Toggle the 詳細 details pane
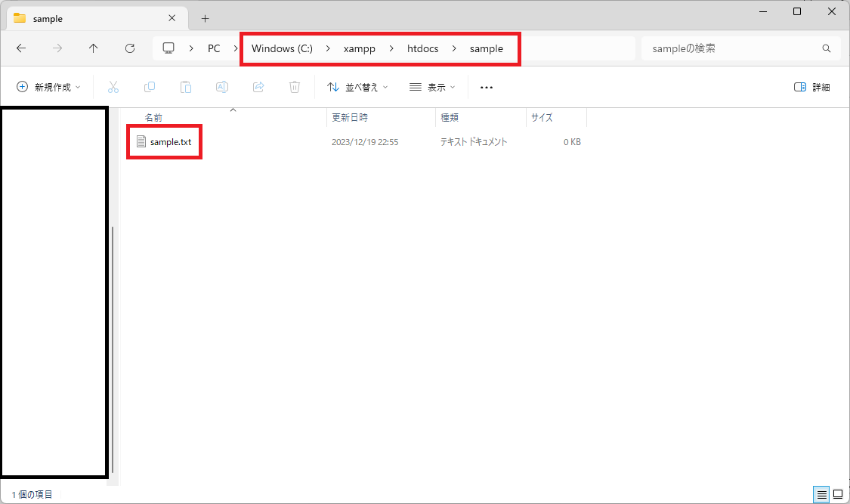850x504 pixels. click(814, 87)
